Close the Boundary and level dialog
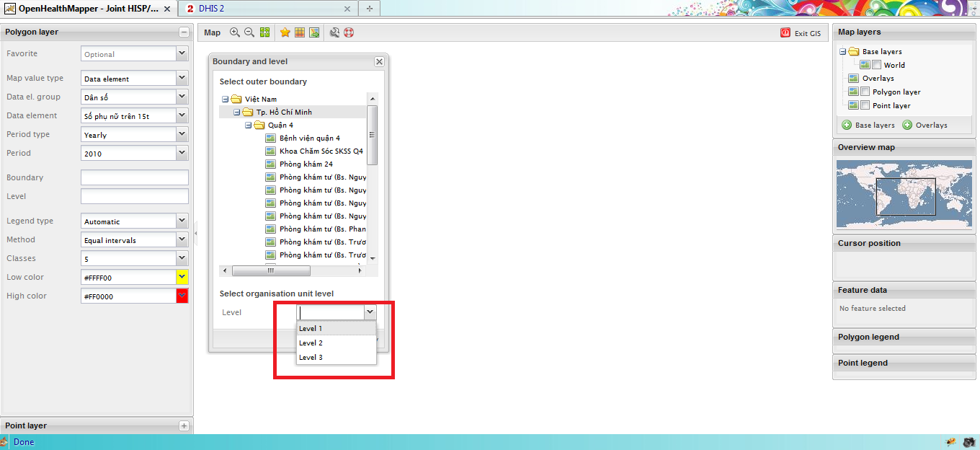The width and height of the screenshot is (980, 450). point(379,62)
